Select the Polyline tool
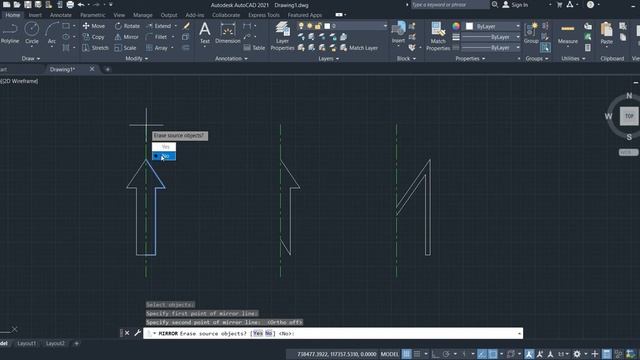This screenshot has width=640, height=360. pos(10,33)
